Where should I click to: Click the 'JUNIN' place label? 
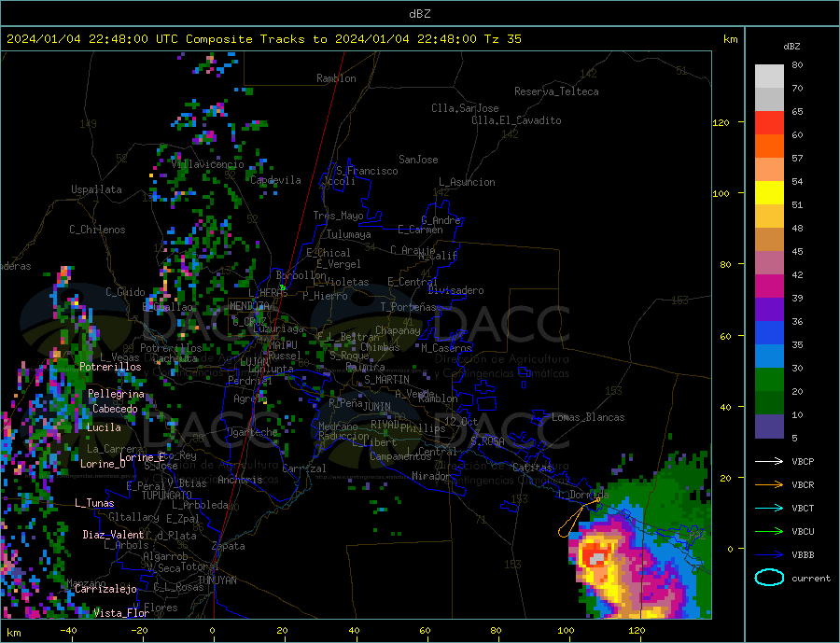[x=377, y=407]
